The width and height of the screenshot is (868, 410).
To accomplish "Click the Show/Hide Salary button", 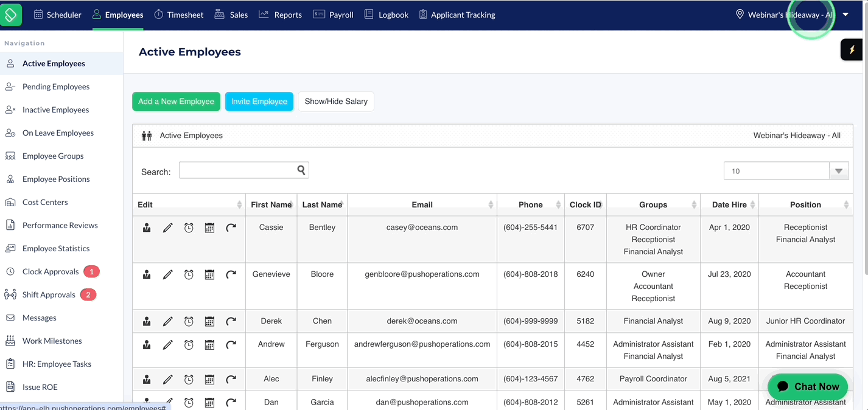I will point(336,102).
